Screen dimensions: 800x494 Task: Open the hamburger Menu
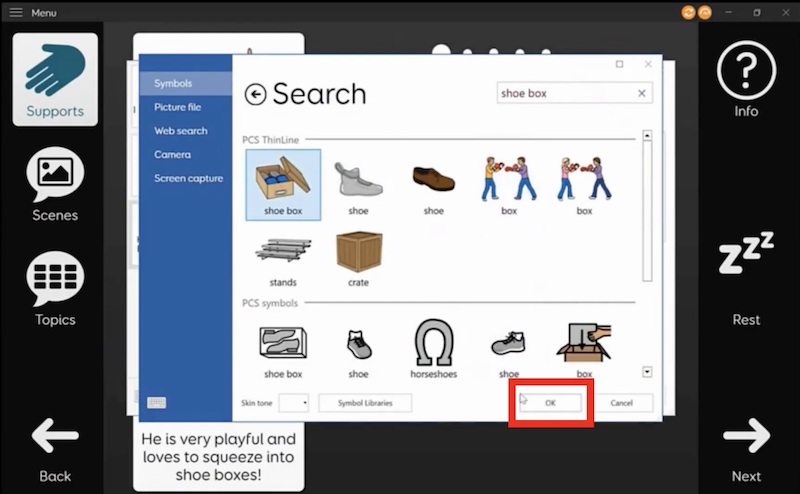(x=15, y=12)
